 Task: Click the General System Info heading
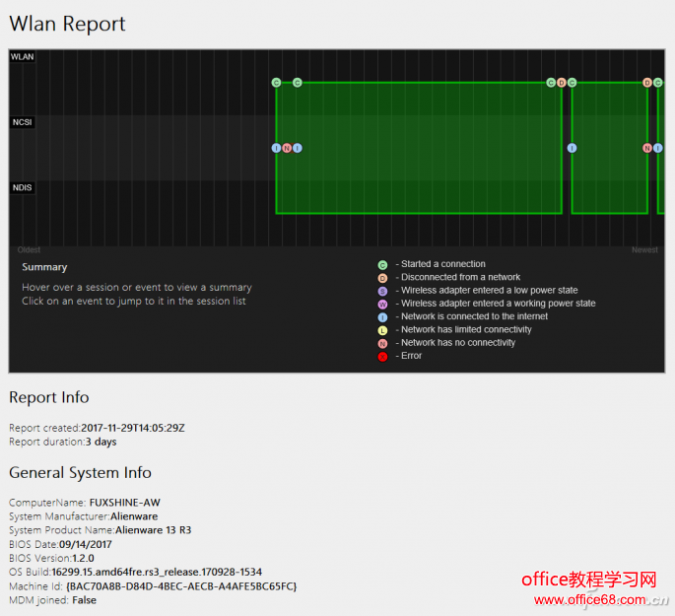point(81,473)
